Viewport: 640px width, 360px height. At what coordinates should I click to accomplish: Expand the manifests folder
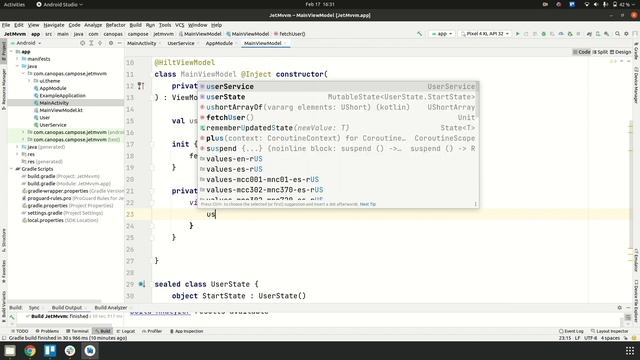pos(18,59)
